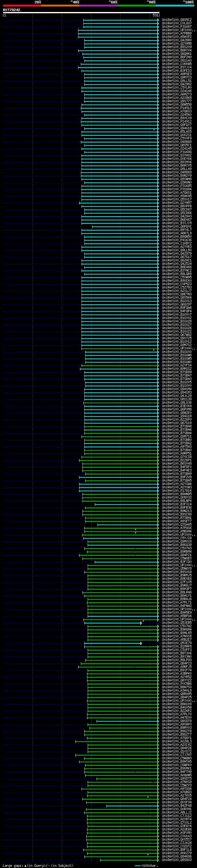Select the UniRef100_Q4JL28 label
197x868 pixels.
[x=177, y=396]
